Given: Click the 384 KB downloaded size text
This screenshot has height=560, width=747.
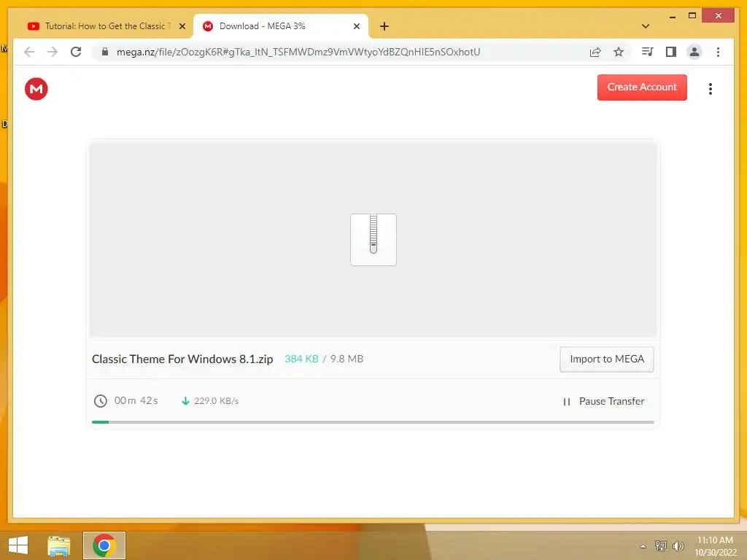Looking at the screenshot, I should [x=301, y=359].
